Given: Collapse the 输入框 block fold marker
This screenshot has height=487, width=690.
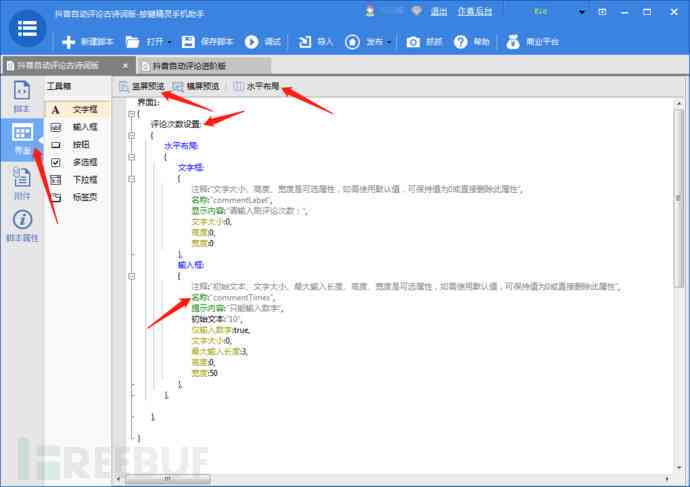Looking at the screenshot, I should pyautogui.click(x=131, y=276).
